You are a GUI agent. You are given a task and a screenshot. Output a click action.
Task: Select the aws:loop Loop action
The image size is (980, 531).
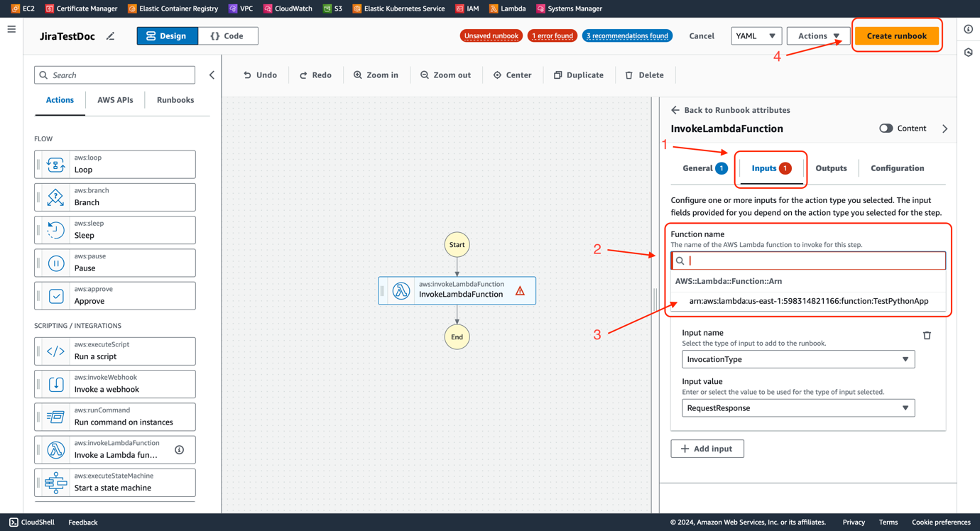(115, 164)
